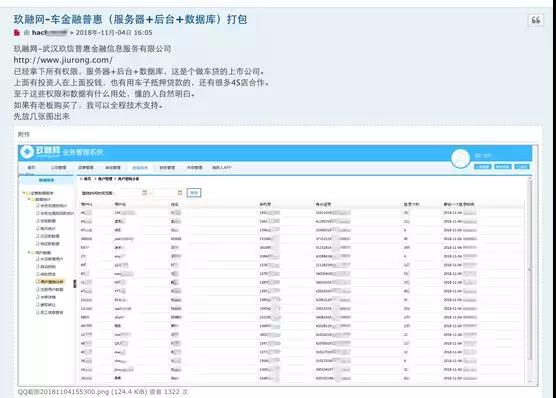Click the user avatar in the blue header
Screen dimensions: 556x398
coord(460,158)
